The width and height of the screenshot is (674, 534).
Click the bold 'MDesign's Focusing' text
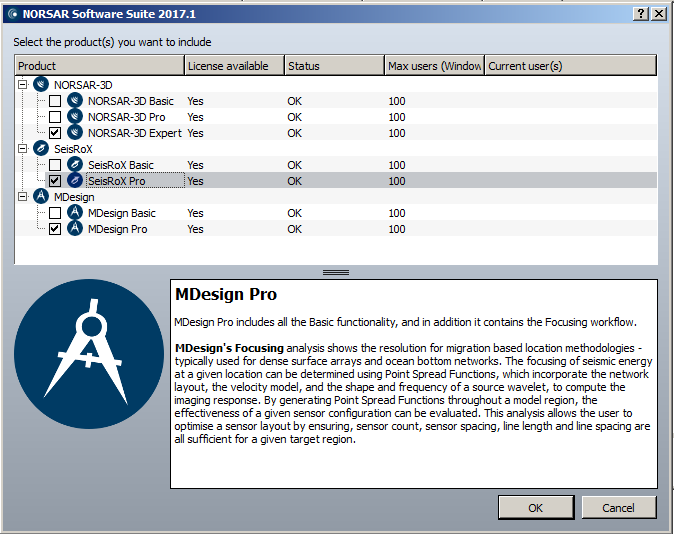coord(229,348)
